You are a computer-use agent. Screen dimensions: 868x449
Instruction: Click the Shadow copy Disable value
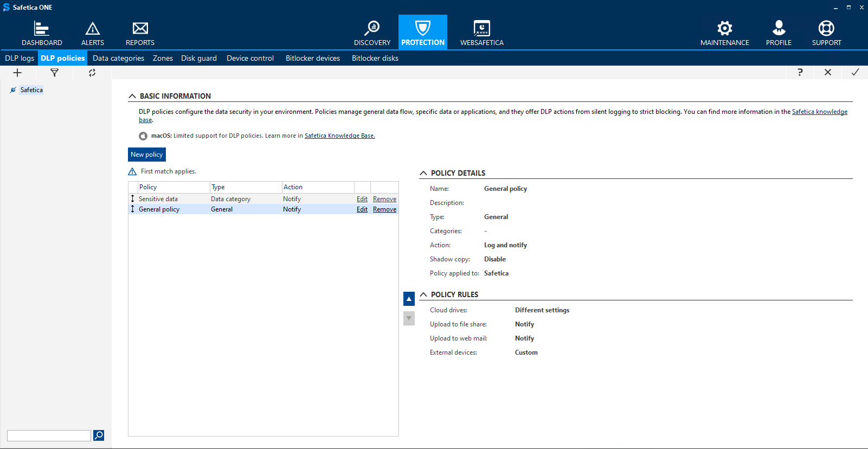pos(495,259)
